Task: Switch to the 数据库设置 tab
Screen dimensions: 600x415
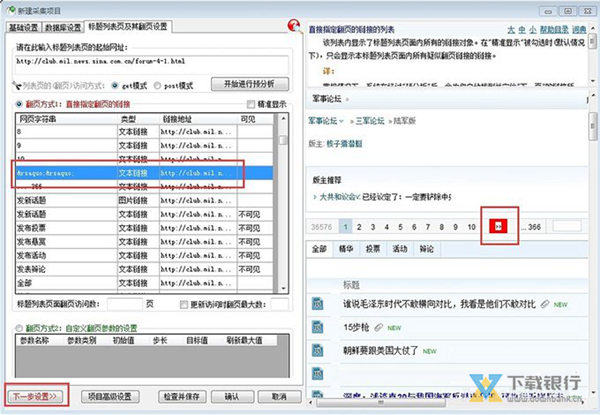Action: (x=63, y=27)
